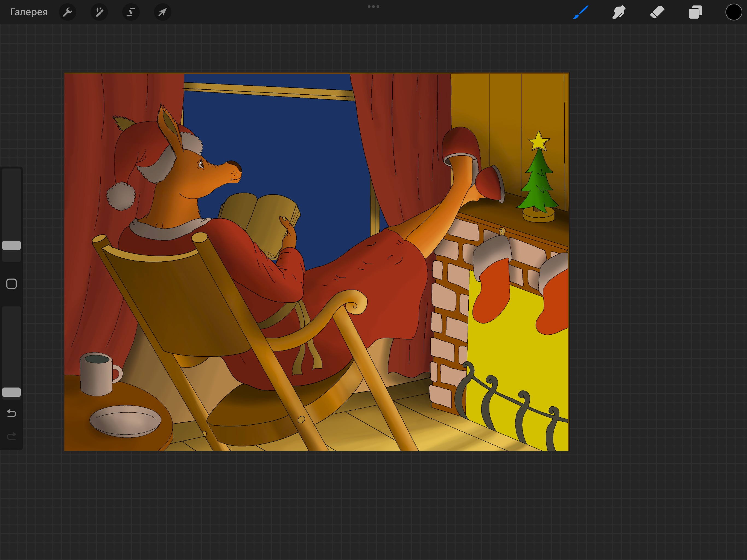Image resolution: width=747 pixels, height=560 pixels.
Task: Undo the last stroke
Action: (11, 413)
